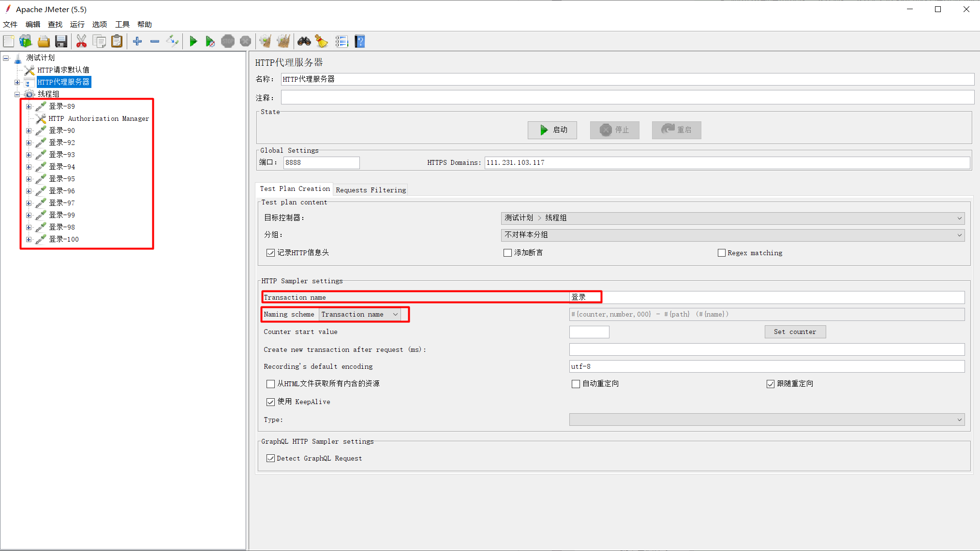The height and width of the screenshot is (551, 980).
Task: Open the 目标控制器 dropdown
Action: [733, 218]
